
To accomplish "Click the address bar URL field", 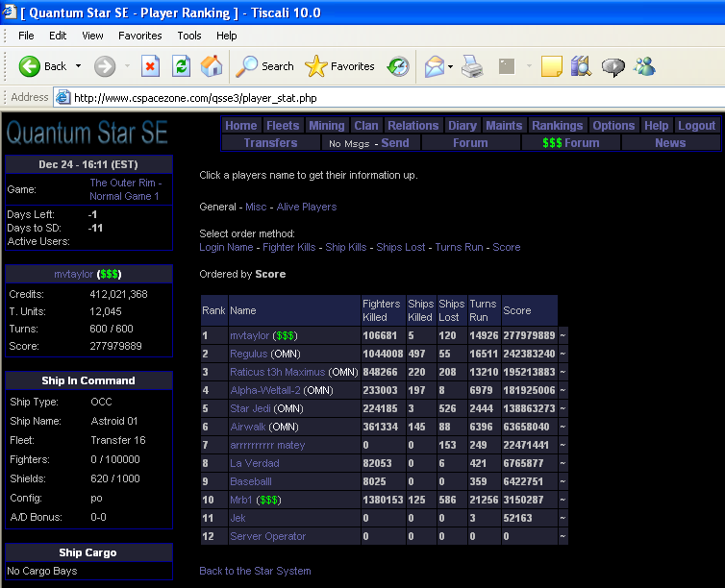I will click(x=385, y=97).
